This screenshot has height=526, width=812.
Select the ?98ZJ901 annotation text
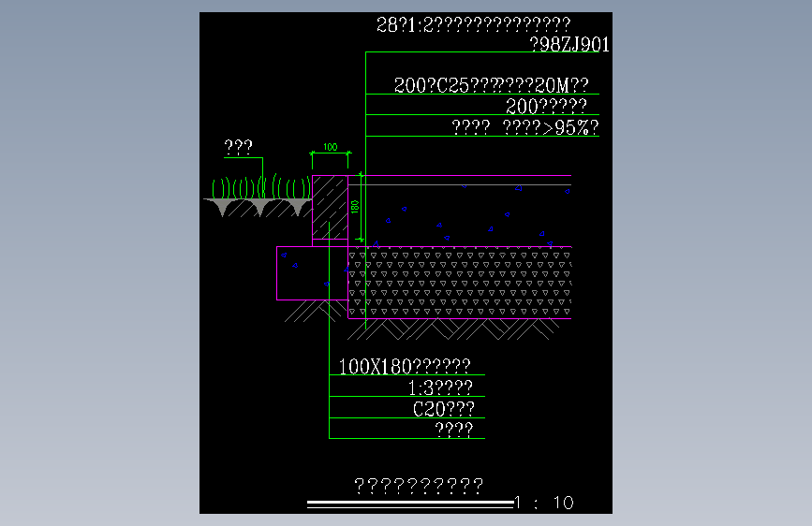click(569, 45)
